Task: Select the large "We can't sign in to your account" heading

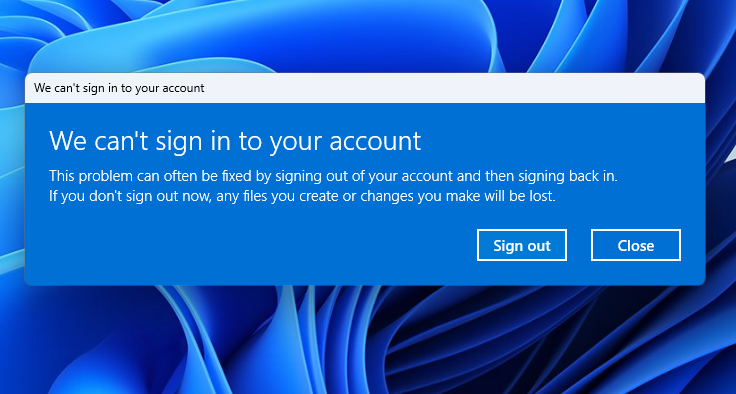Action: (x=235, y=141)
